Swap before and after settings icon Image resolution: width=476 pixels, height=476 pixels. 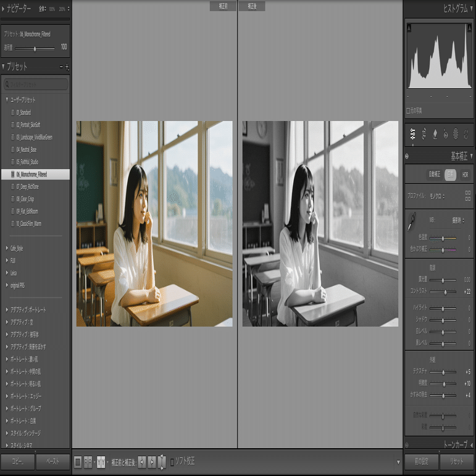(x=162, y=462)
